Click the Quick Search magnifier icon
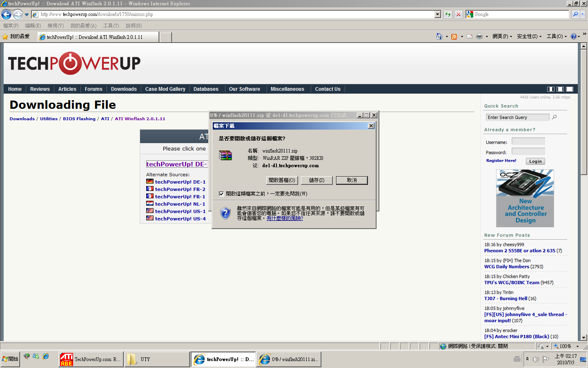This screenshot has width=588, height=368. click(554, 117)
